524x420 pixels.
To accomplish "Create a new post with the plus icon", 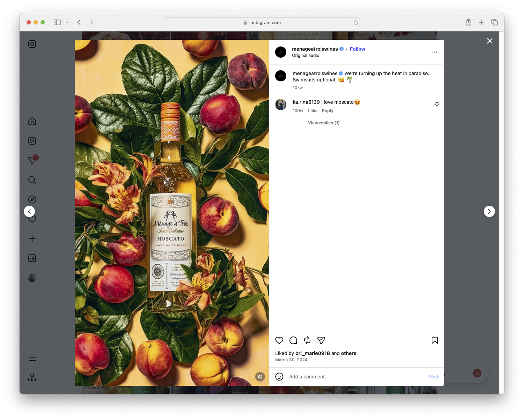I will 32,238.
